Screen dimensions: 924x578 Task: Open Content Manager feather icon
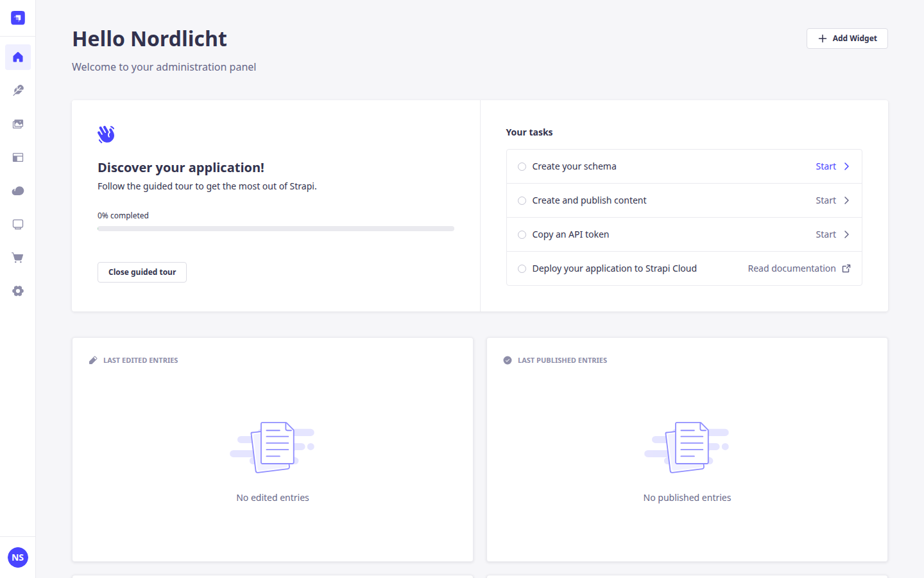(x=18, y=91)
